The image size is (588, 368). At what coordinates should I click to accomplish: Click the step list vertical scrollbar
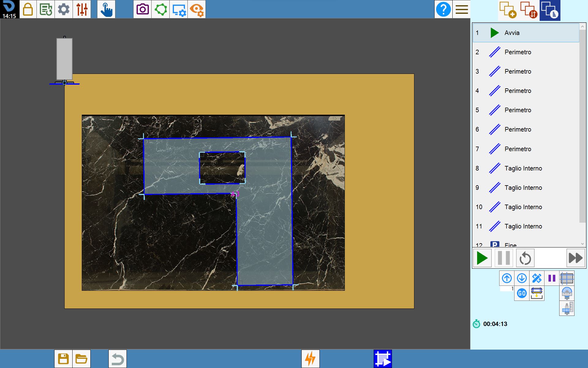click(x=582, y=126)
